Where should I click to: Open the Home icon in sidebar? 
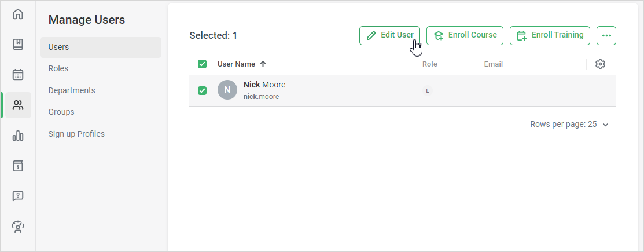pyautogui.click(x=18, y=14)
